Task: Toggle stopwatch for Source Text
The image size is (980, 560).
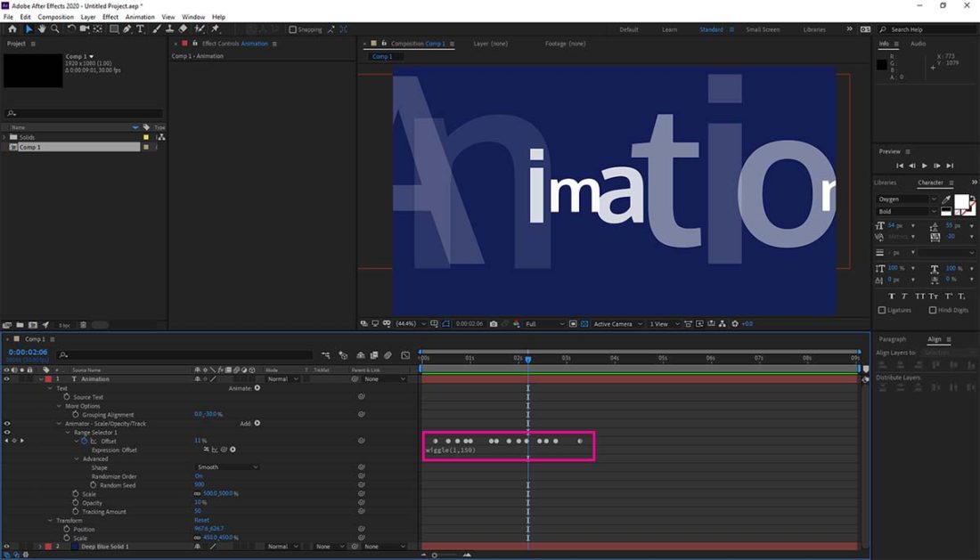Action: [66, 397]
